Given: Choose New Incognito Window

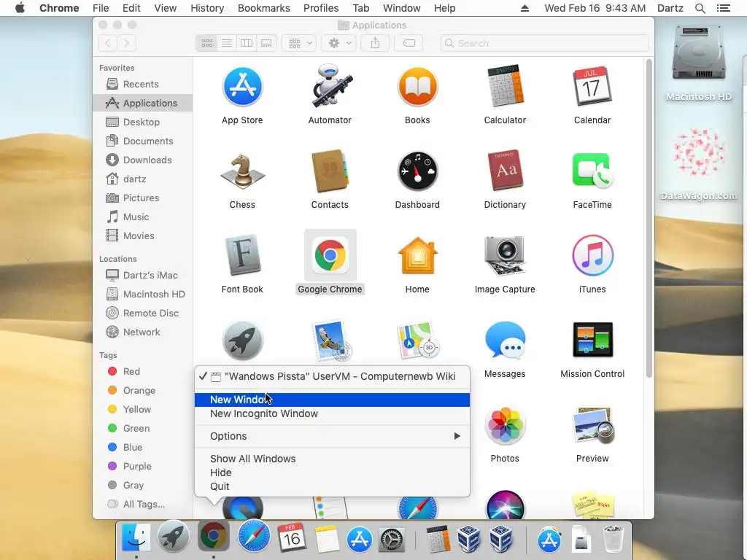Looking at the screenshot, I should 332,414.
